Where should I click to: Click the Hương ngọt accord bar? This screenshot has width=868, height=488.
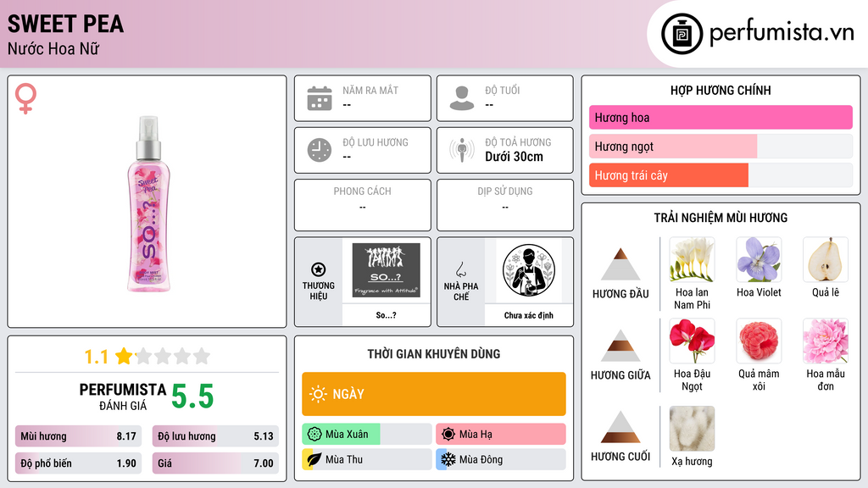pos(721,146)
